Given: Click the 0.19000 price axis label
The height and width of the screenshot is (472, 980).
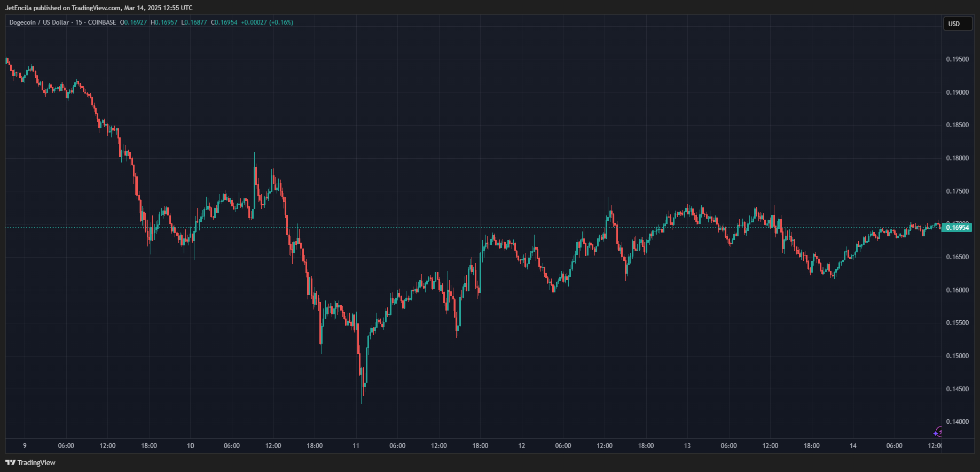Looking at the screenshot, I should (957, 92).
